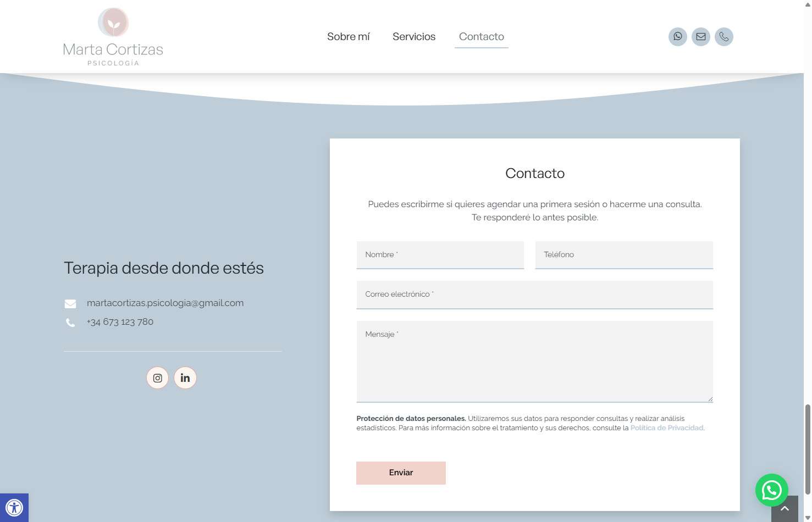The height and width of the screenshot is (522, 812).
Task: Go to the Sobre mí page
Action: point(348,37)
